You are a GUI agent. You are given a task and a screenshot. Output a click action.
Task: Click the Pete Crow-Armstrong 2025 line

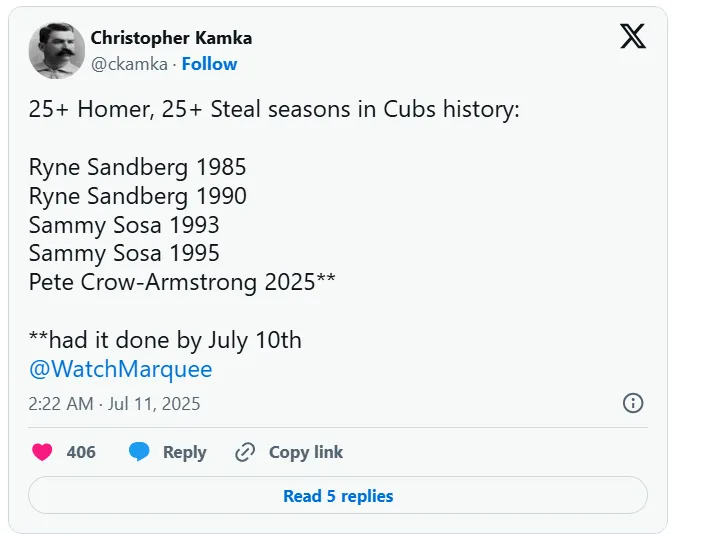(x=182, y=282)
